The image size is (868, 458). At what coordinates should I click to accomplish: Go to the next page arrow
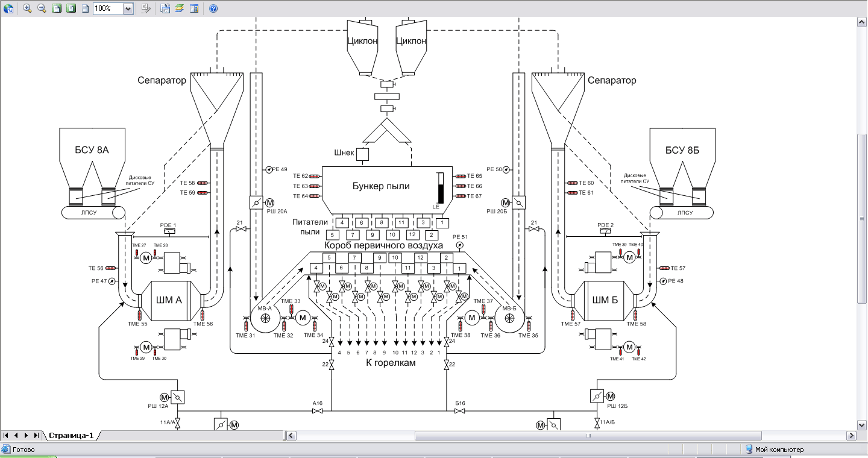26,435
